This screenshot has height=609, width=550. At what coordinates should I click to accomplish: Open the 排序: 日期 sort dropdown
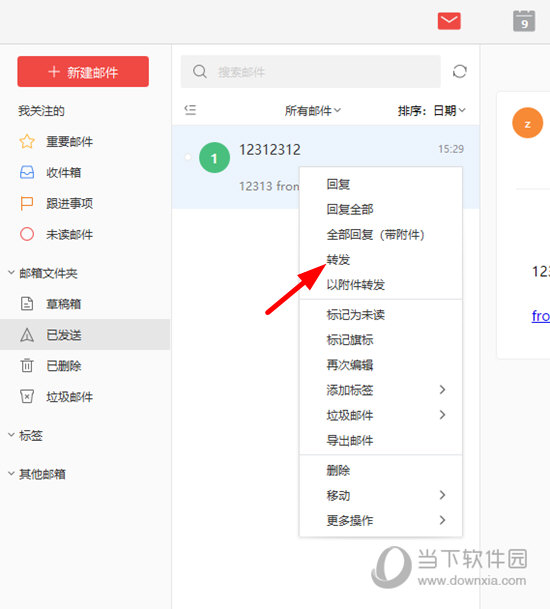[x=432, y=111]
